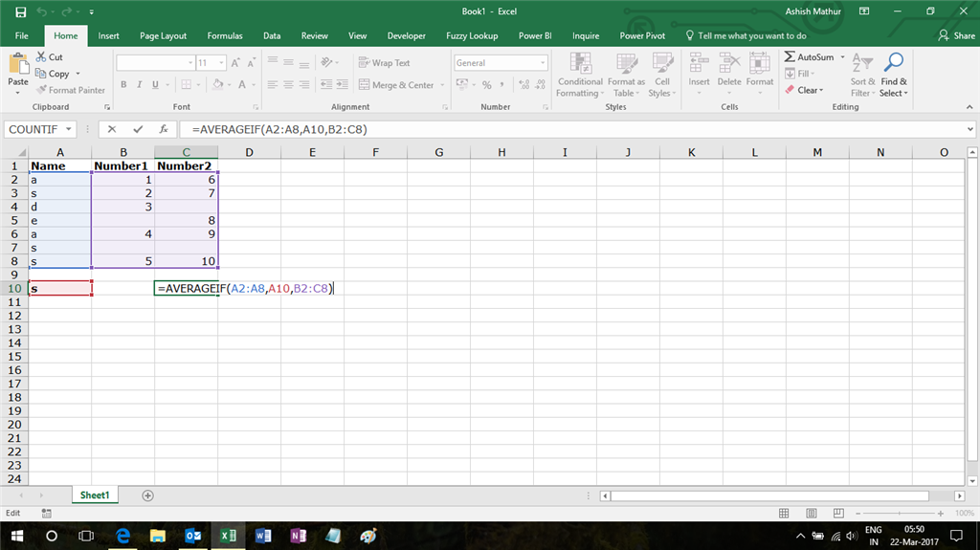Viewport: 980px width, 550px height.
Task: Open font name dropdown
Action: click(190, 63)
